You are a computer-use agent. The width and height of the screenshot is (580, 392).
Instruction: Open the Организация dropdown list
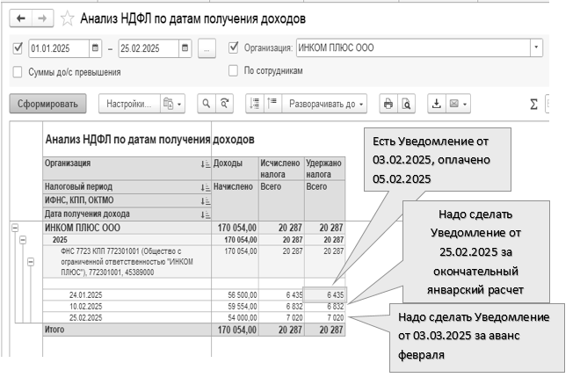point(536,47)
